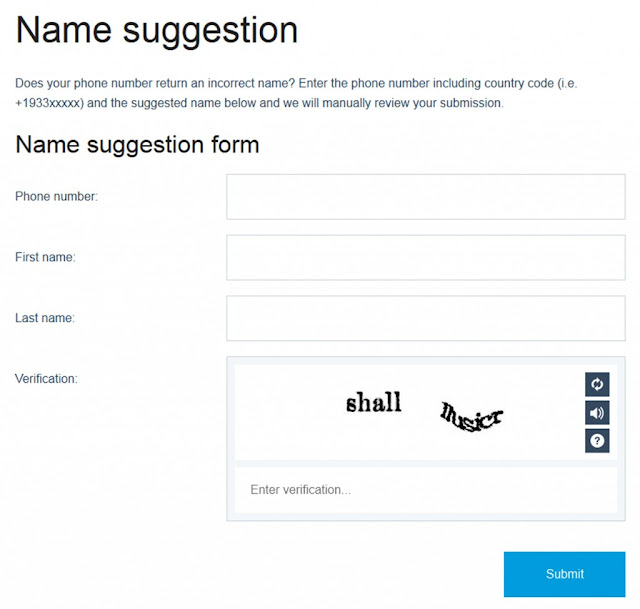Click the captcha word "shall"
The width and height of the screenshot is (640, 609).
(x=374, y=402)
